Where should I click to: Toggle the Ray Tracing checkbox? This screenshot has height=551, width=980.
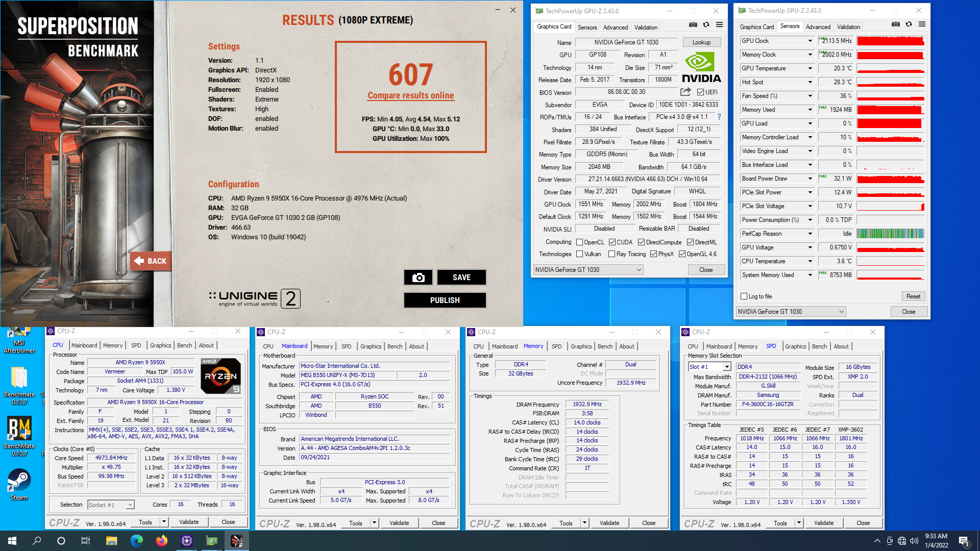click(611, 254)
